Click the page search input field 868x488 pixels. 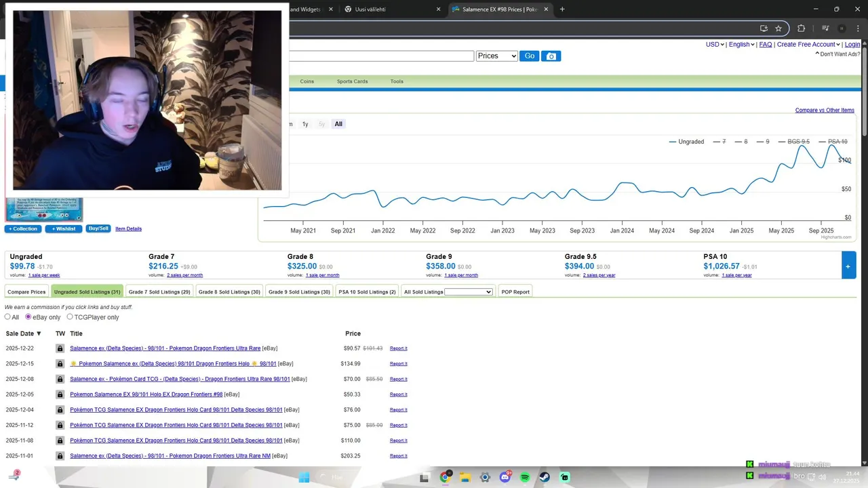click(381, 56)
